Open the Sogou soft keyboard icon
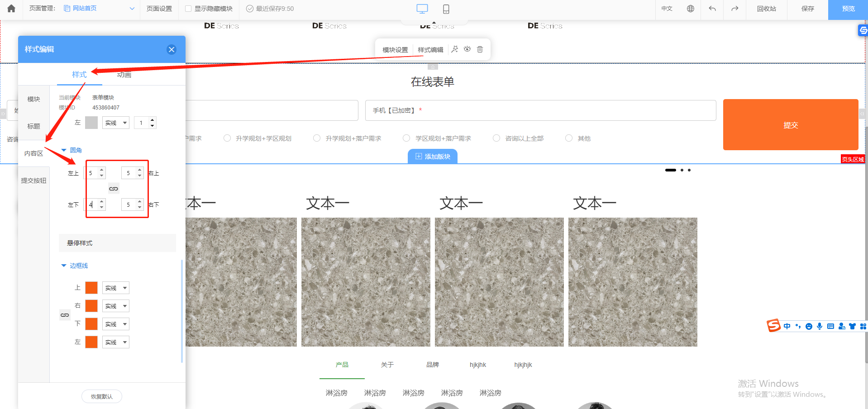 [x=830, y=326]
